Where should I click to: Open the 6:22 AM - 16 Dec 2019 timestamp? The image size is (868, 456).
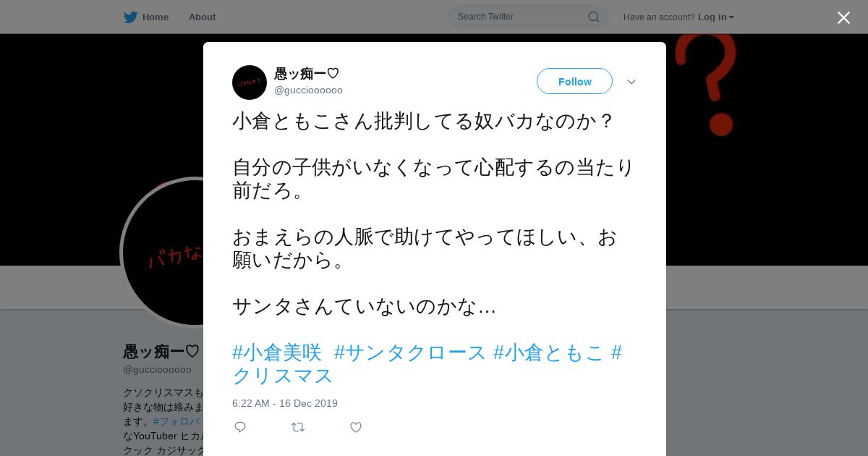pyautogui.click(x=285, y=403)
